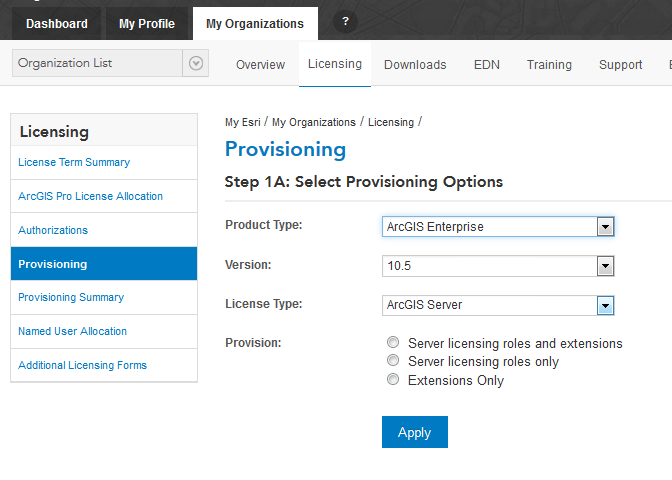The height and width of the screenshot is (480, 672).
Task: Open the My Profile tab
Action: 146,23
